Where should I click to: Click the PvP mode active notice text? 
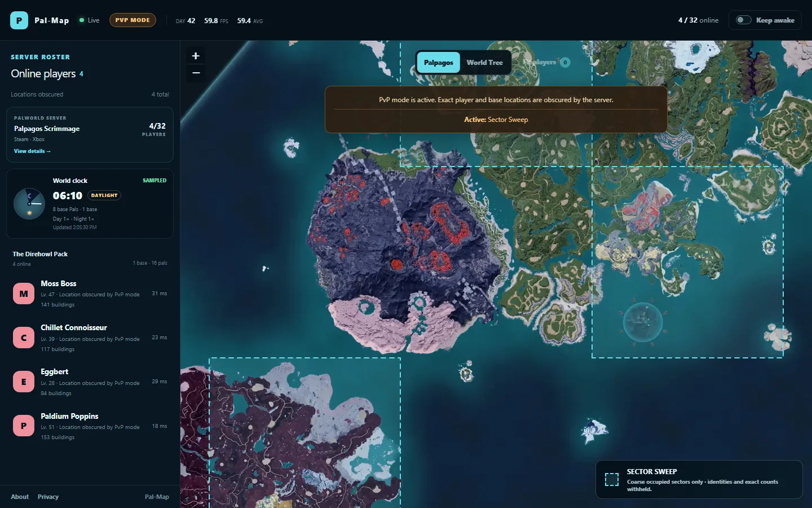coord(496,100)
